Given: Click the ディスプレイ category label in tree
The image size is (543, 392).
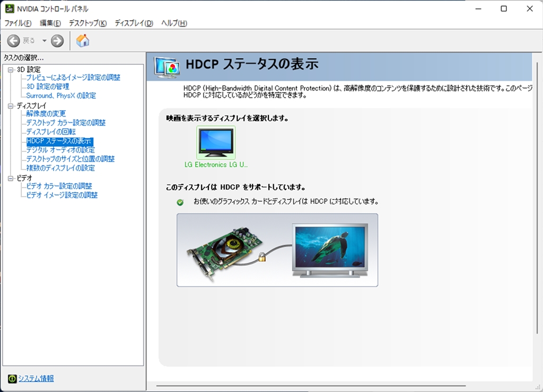Looking at the screenshot, I should tap(31, 106).
